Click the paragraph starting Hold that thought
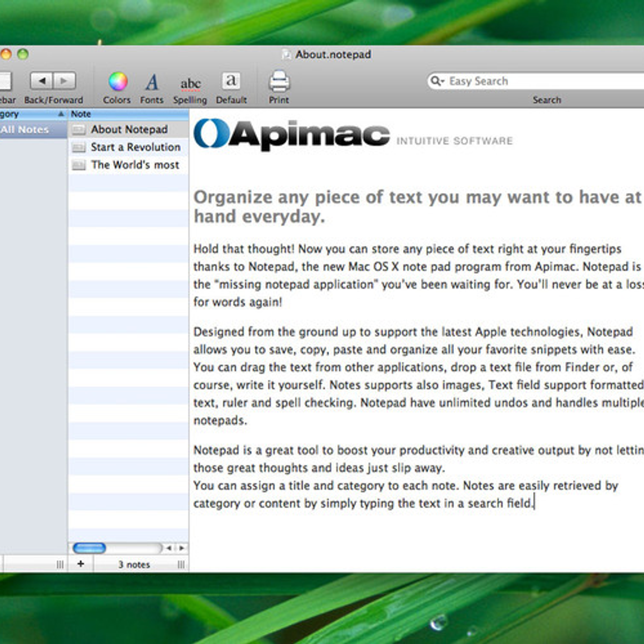644x644 pixels. point(418,275)
